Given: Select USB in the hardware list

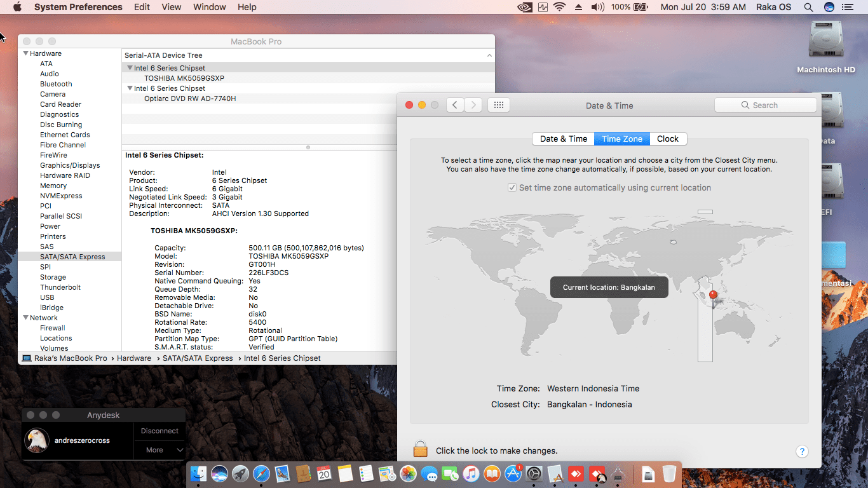Looking at the screenshot, I should 47,297.
